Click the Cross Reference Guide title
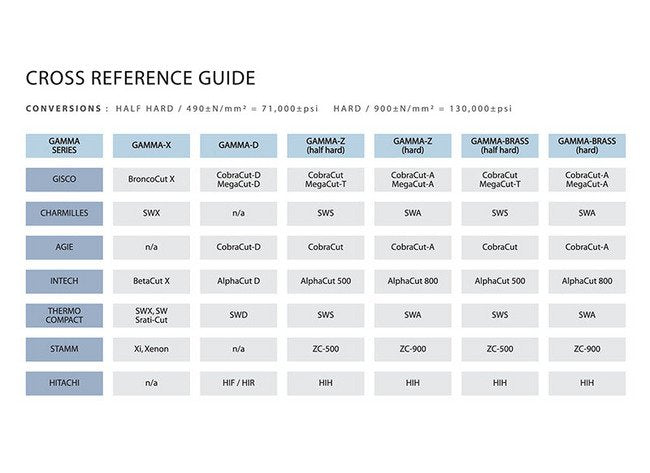The width and height of the screenshot is (650, 473). (140, 78)
